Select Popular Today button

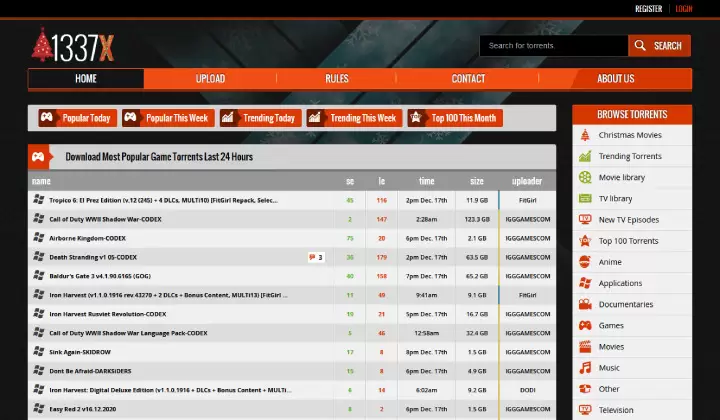pos(78,118)
